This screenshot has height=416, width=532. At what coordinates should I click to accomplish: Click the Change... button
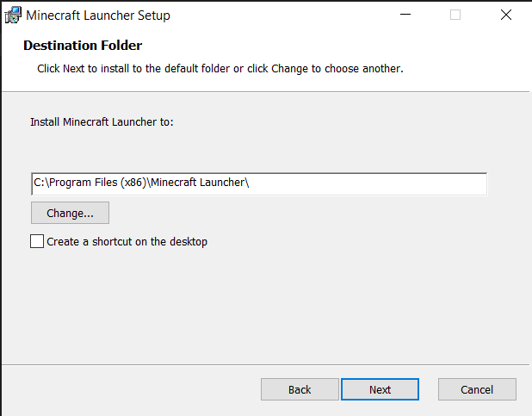pos(70,213)
